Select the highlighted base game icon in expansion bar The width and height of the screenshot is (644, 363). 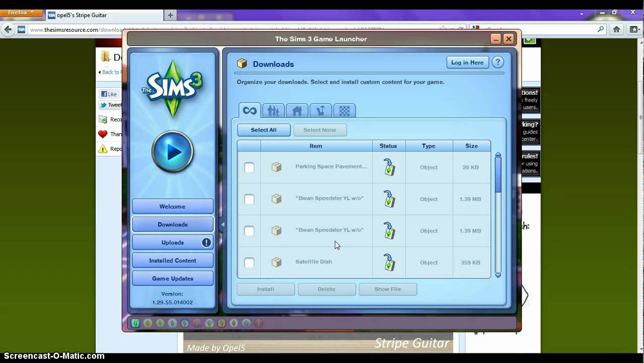pyautogui.click(x=136, y=323)
